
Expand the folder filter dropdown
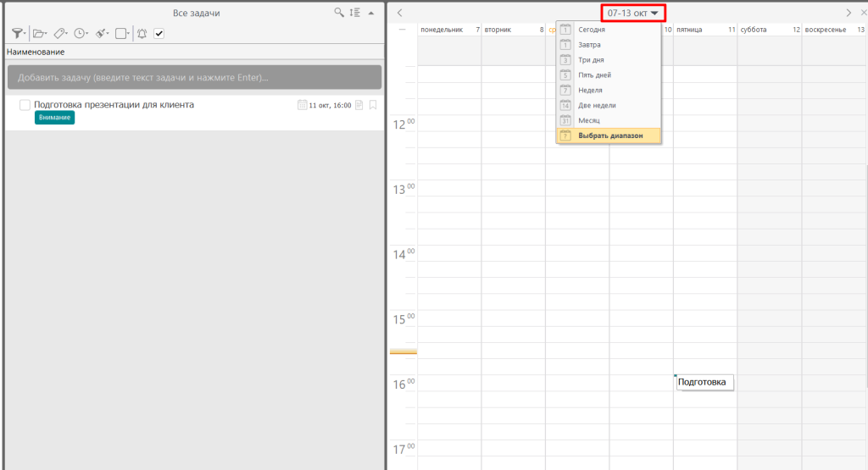point(40,34)
